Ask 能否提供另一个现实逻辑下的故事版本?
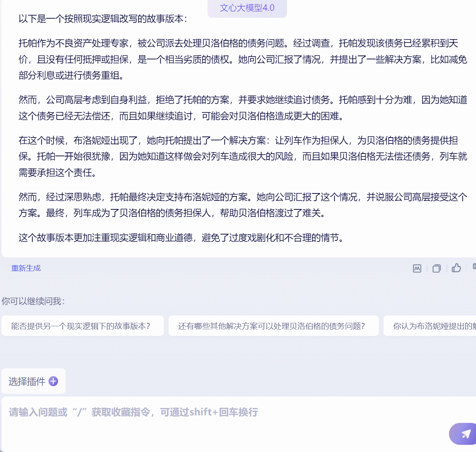The width and height of the screenshot is (476, 452). (82, 326)
